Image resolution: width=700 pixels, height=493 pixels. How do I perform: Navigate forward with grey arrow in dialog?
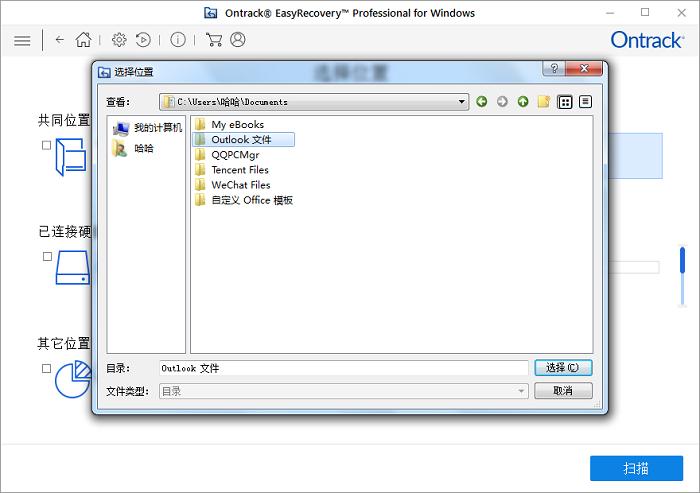(x=502, y=102)
